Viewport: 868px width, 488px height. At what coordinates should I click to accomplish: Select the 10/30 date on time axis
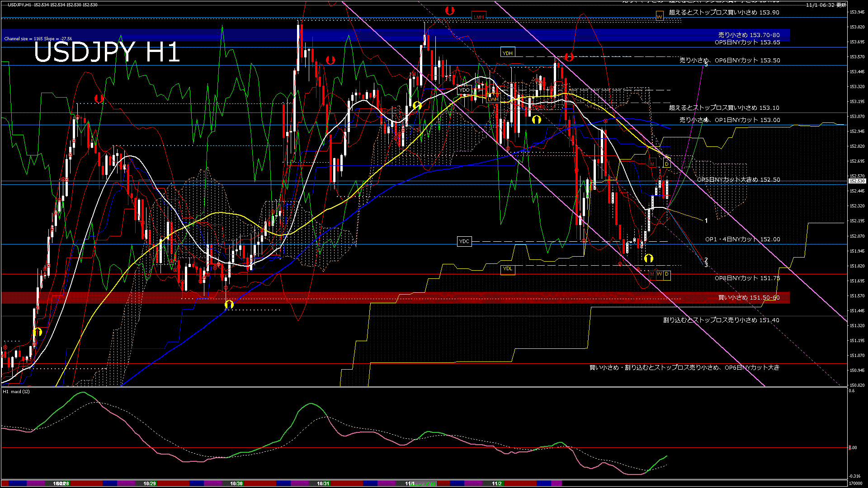(236, 483)
